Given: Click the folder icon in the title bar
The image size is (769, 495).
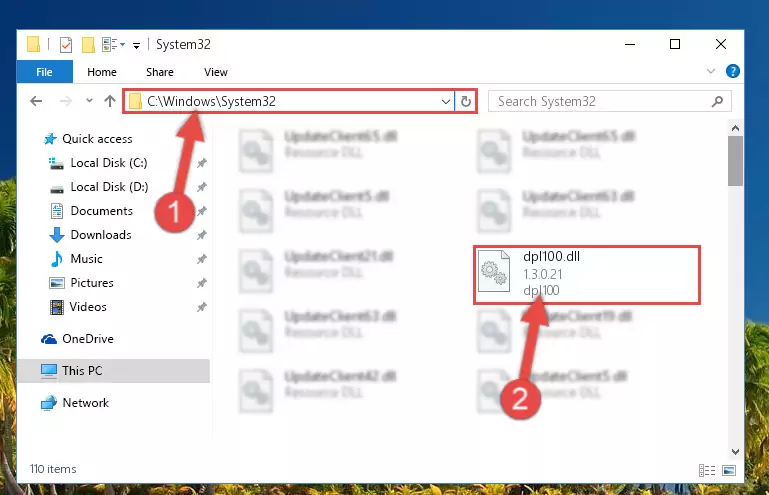Looking at the screenshot, I should tap(33, 44).
